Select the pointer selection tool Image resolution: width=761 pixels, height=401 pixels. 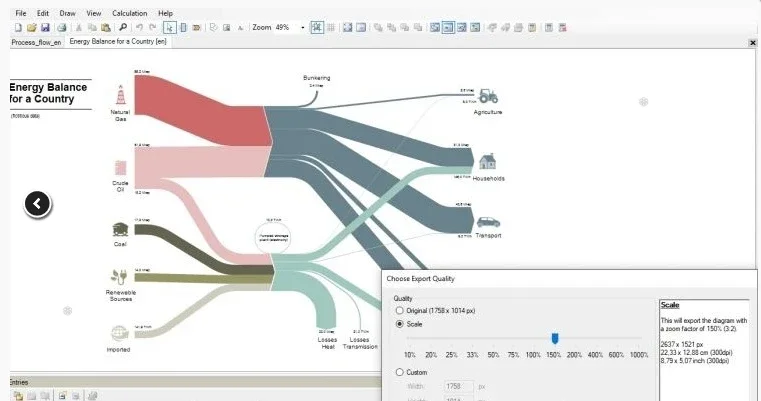(x=169, y=28)
